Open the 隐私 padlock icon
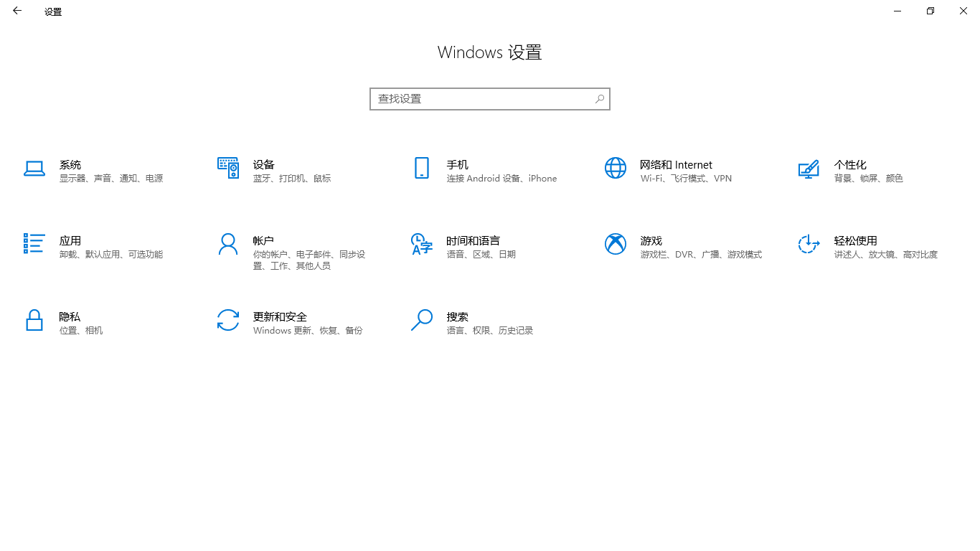 click(34, 320)
